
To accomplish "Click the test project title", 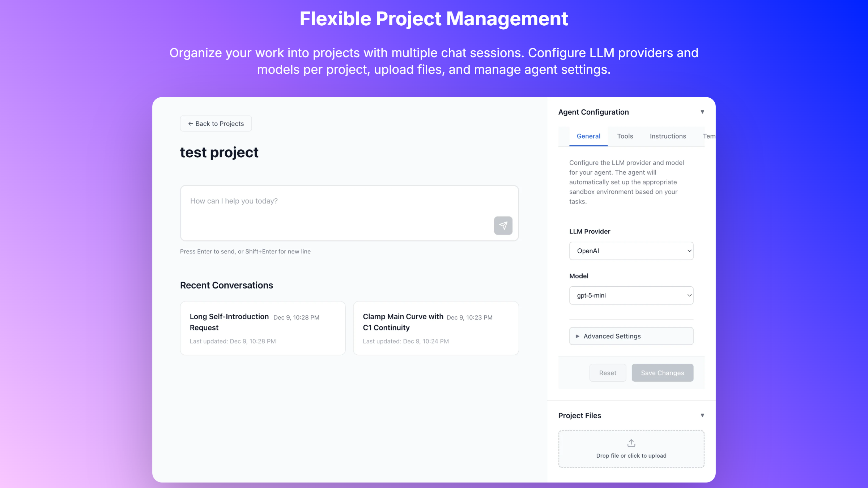I will pos(219,153).
